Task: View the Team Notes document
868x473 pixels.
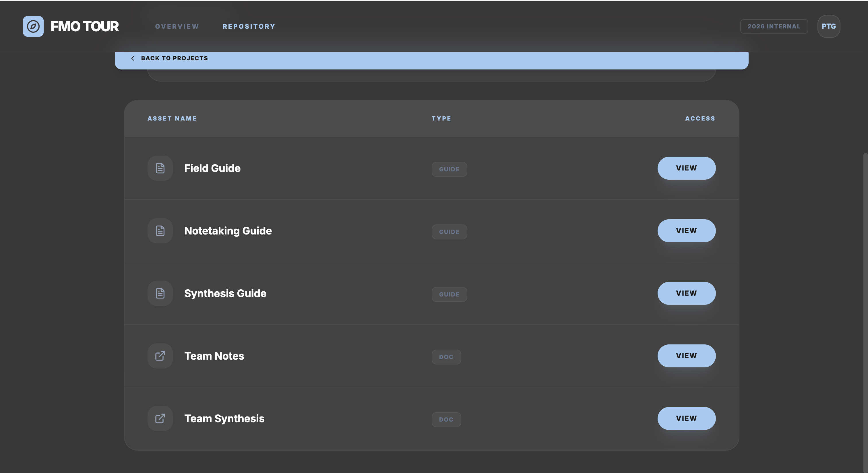Action: click(x=686, y=356)
